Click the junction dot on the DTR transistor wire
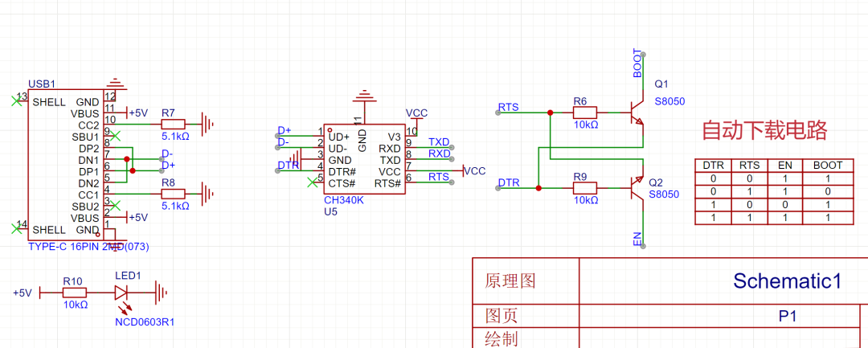The image size is (868, 348). (x=538, y=188)
